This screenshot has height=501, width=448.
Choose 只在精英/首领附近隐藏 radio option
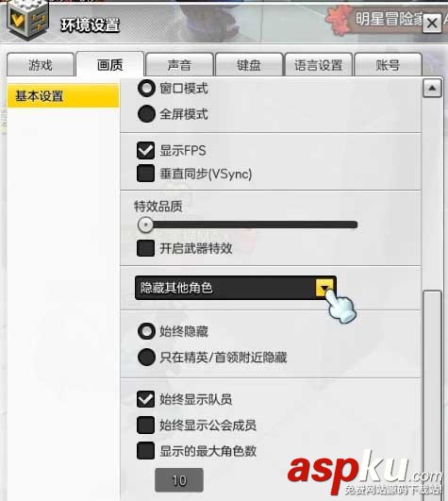(146, 357)
